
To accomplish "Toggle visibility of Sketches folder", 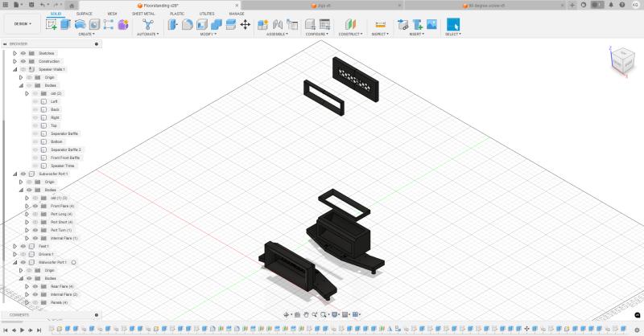I will tap(23, 53).
